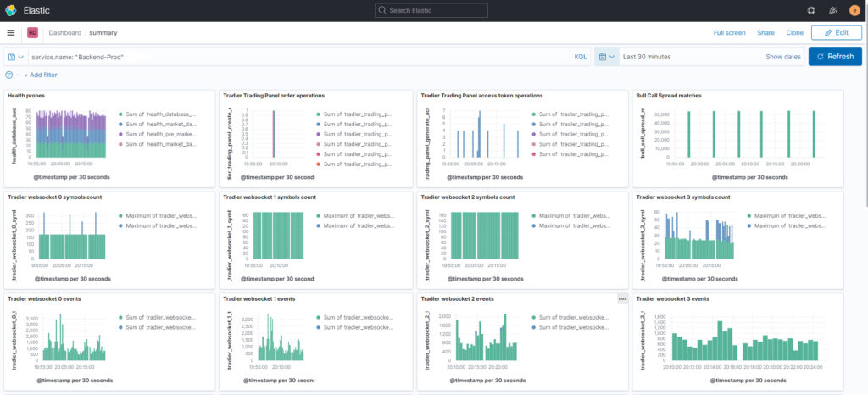Viewport: 868px width, 395px height.
Task: Click the Refresh button
Action: [x=835, y=57]
